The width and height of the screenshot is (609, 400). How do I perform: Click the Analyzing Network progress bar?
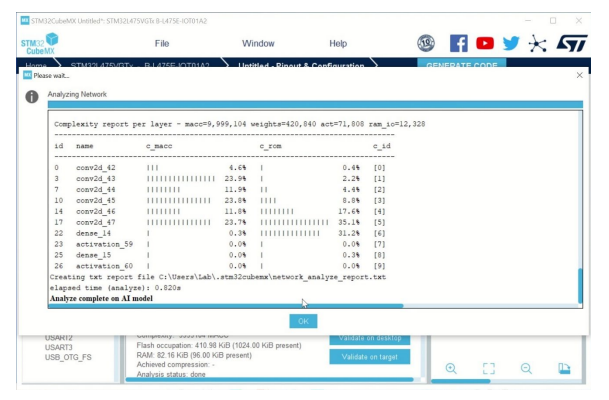315,104
